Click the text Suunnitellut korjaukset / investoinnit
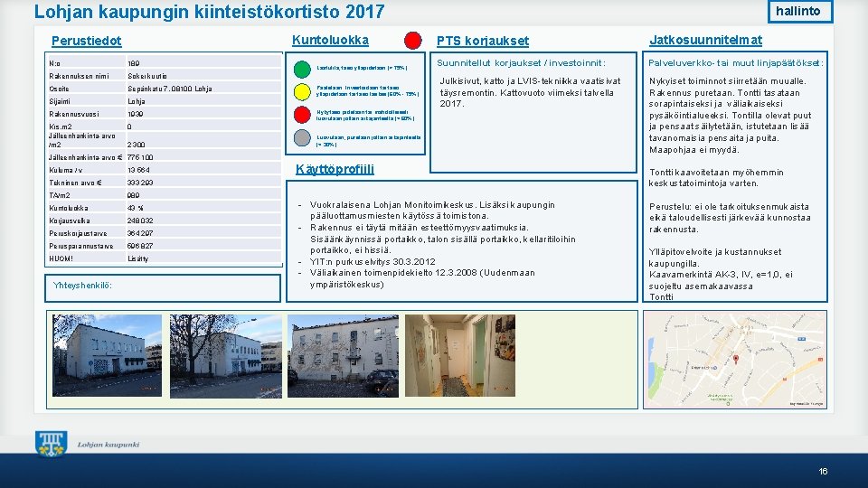This screenshot has width=868, height=488. 521,63
